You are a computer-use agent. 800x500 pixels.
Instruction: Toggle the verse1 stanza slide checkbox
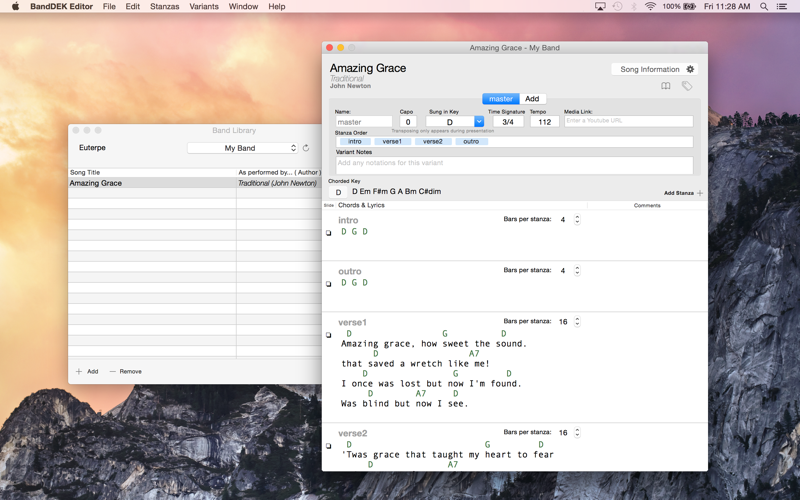pos(329,335)
